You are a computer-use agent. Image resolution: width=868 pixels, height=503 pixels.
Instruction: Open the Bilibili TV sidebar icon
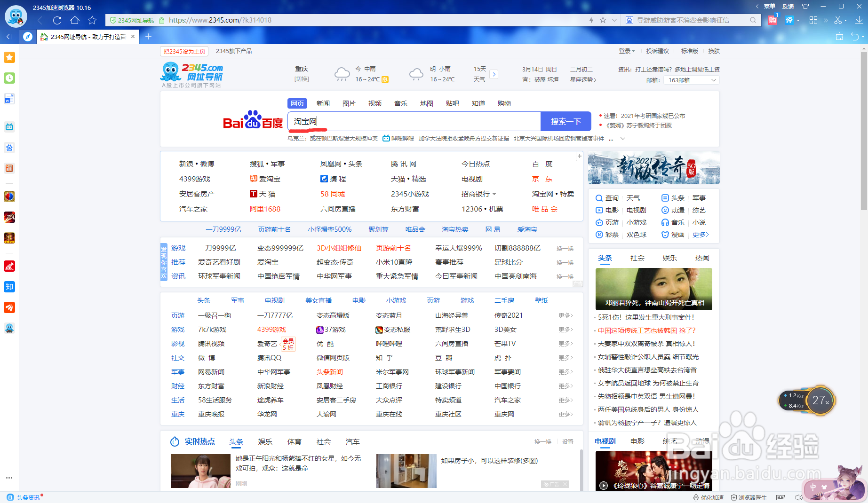tap(9, 127)
